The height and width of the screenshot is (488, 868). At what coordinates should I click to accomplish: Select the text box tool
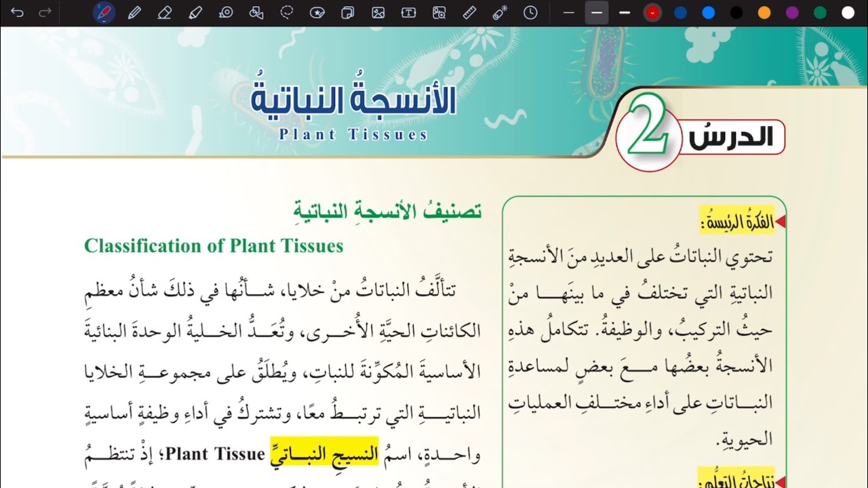point(408,12)
